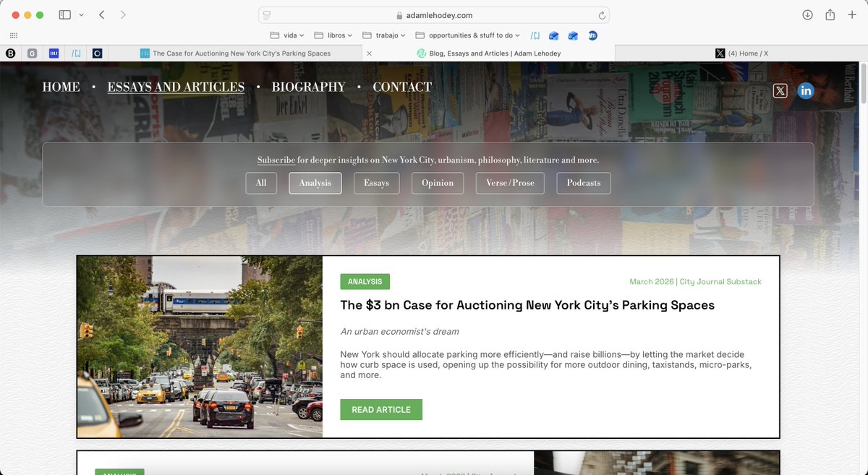Switch to the pinned gray G tab

33,53
